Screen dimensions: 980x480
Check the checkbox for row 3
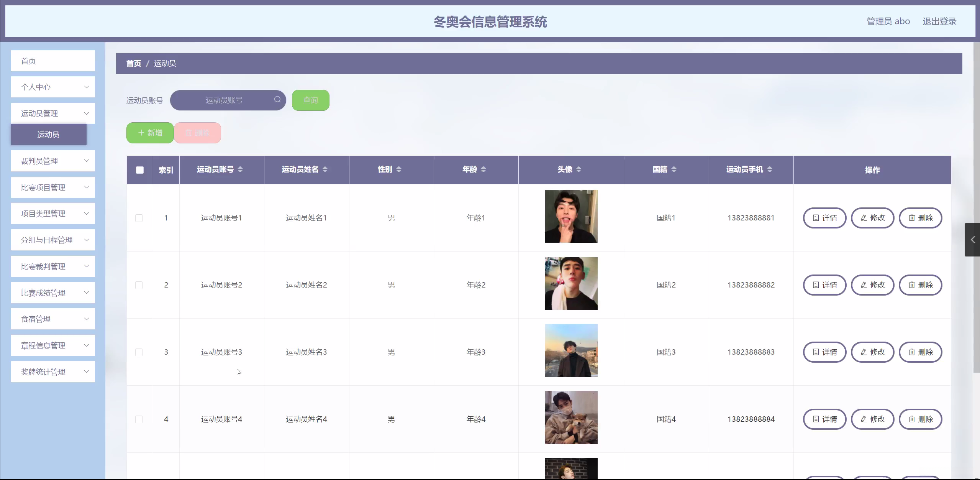point(139,352)
